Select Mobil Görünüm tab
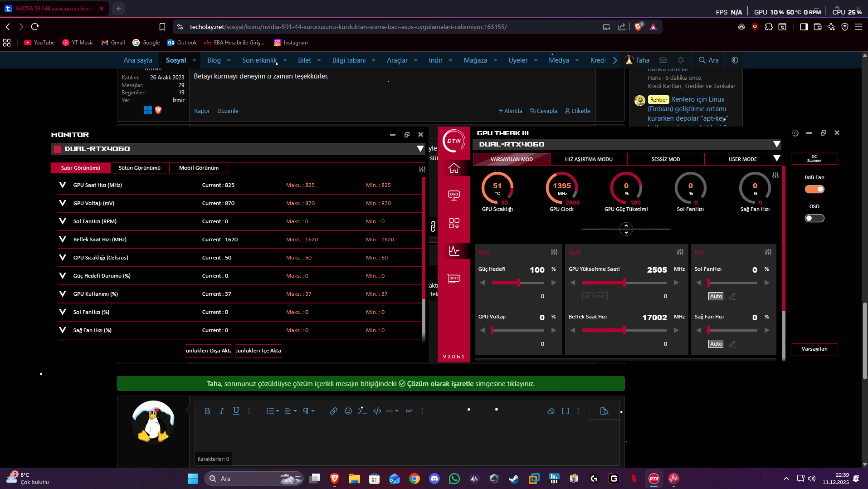This screenshot has height=489, width=868. (x=199, y=168)
